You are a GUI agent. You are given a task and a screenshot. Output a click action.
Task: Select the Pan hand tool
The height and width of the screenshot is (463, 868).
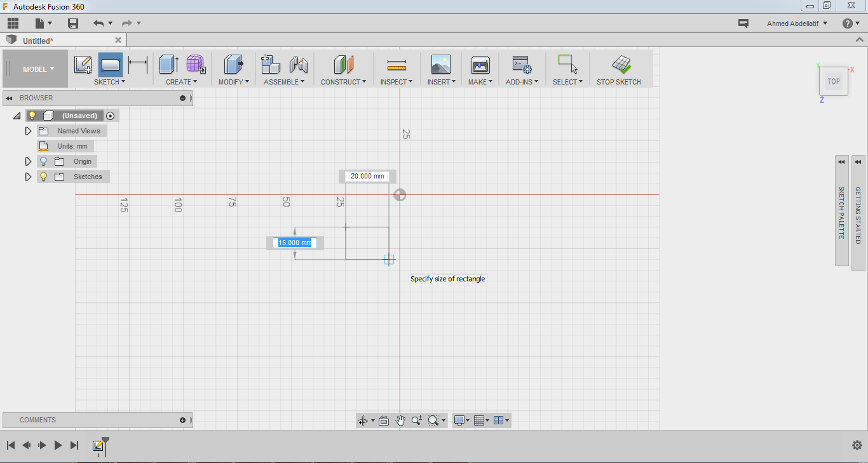pos(400,420)
